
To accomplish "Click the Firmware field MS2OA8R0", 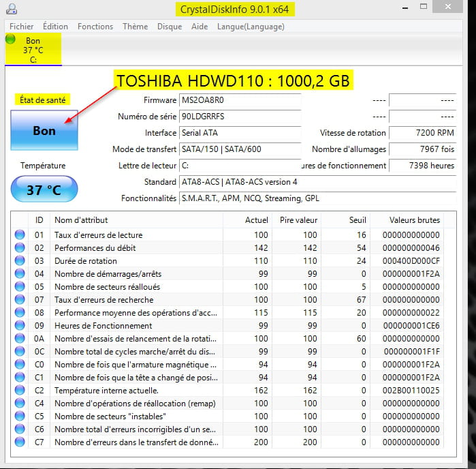I will 240,100.
